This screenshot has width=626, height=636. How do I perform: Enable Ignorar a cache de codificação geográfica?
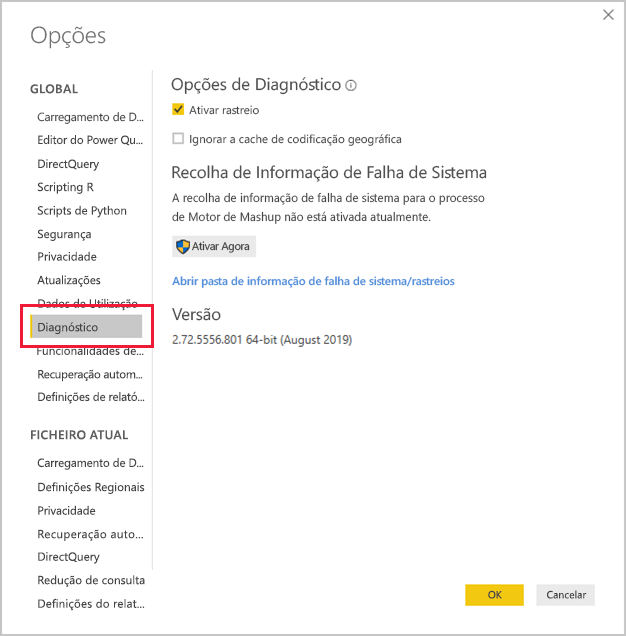tap(178, 139)
